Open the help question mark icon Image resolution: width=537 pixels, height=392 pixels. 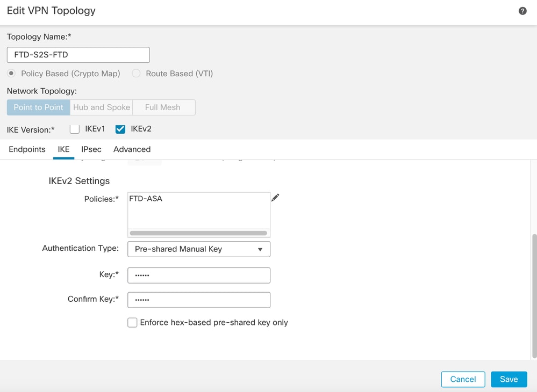coord(522,11)
